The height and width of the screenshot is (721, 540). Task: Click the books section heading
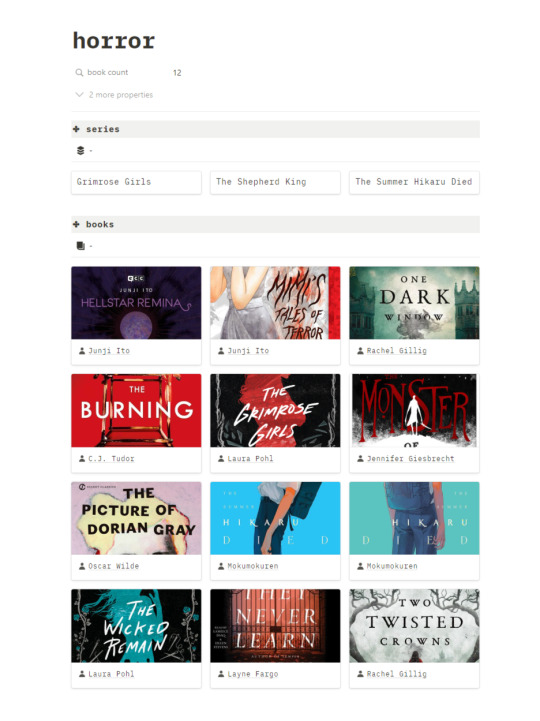click(x=100, y=224)
